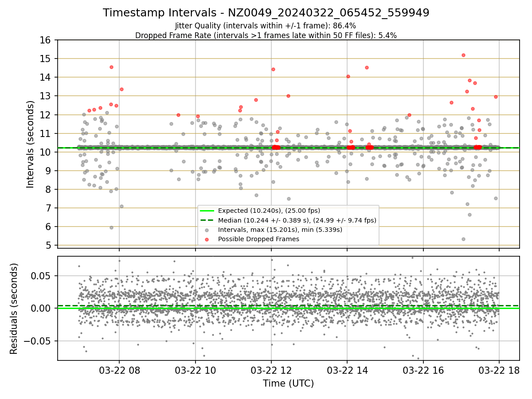The image size is (532, 399).
Task: Select legend entry "Possible Dropped Frames"
Action: click(x=258, y=239)
